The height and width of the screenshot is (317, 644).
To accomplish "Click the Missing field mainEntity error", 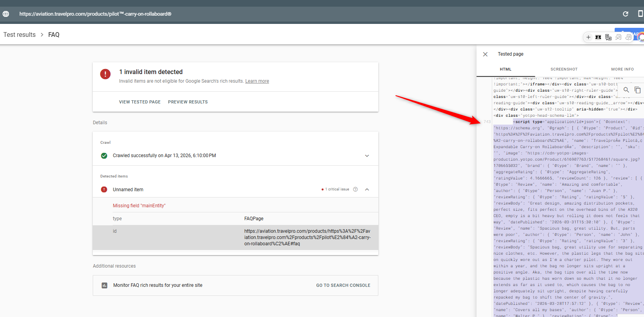I will pyautogui.click(x=139, y=206).
